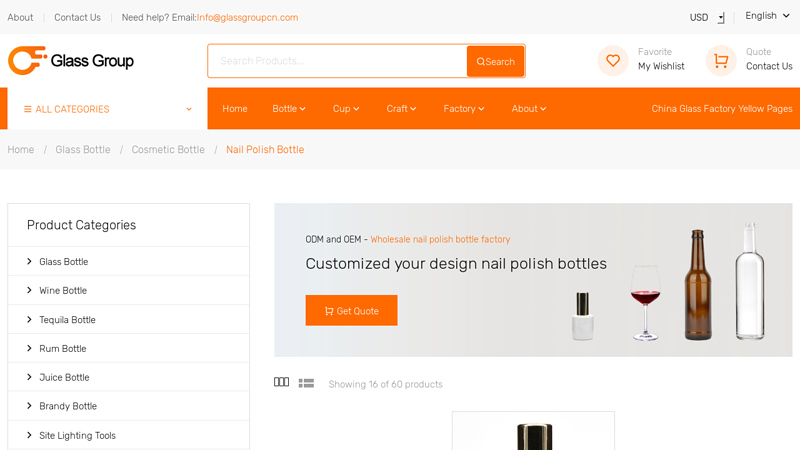800x450 pixels.
Task: Open China Glass Factory Yellow Pages
Action: pos(722,109)
